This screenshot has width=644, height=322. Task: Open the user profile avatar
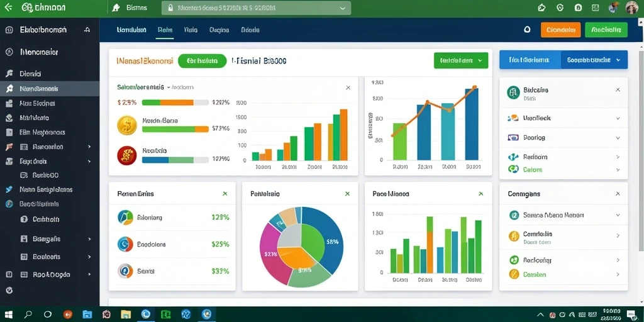[631, 8]
